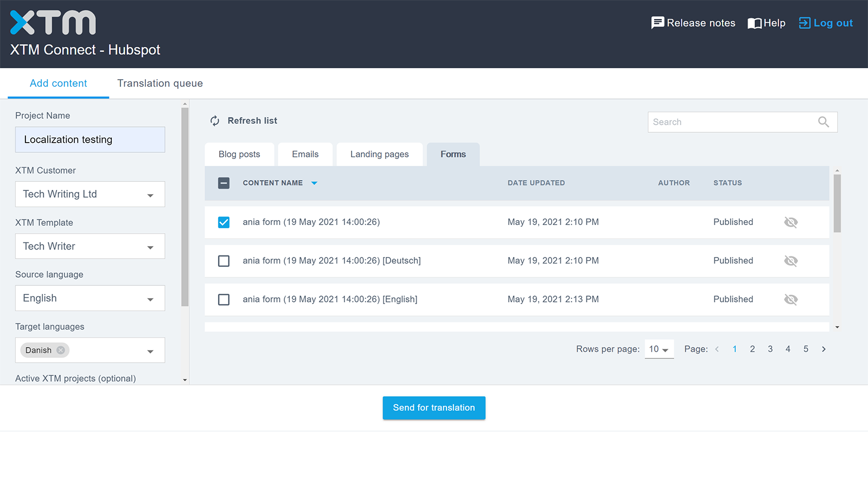Click the Help book icon

click(755, 23)
